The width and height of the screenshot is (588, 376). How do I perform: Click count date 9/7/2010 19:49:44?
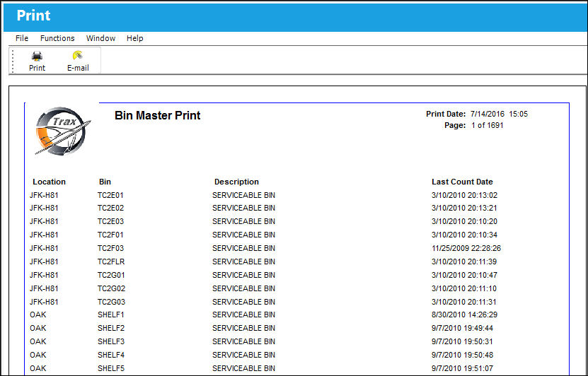[462, 329]
